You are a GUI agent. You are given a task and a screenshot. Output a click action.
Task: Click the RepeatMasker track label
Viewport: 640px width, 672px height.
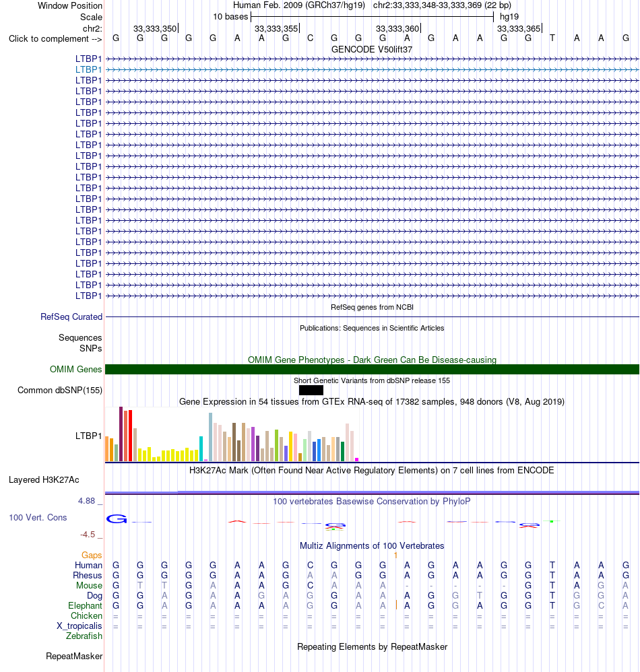[x=74, y=656]
